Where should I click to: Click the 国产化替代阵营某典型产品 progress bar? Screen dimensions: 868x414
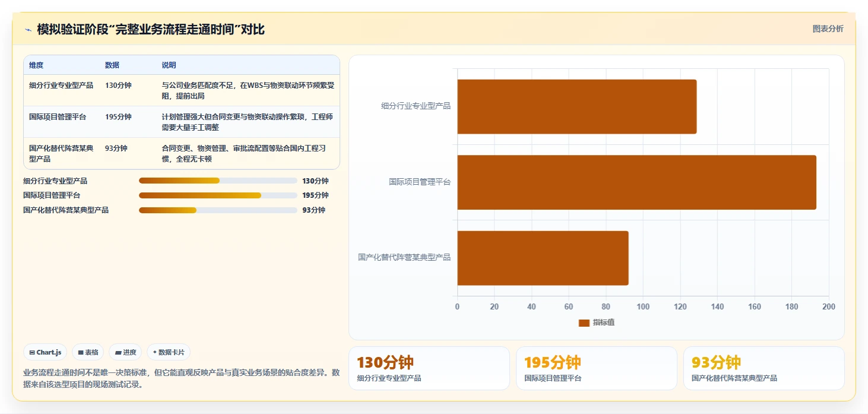[218, 210]
